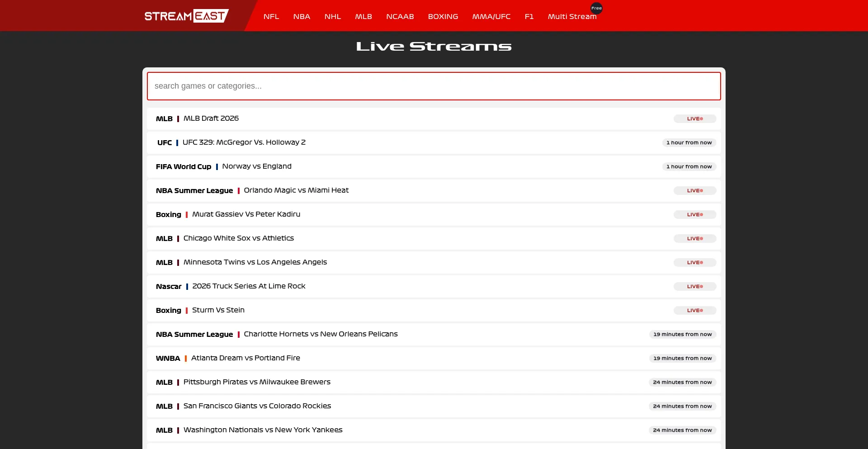868x449 pixels.
Task: Click the WNBA category label
Action: pyautogui.click(x=168, y=358)
